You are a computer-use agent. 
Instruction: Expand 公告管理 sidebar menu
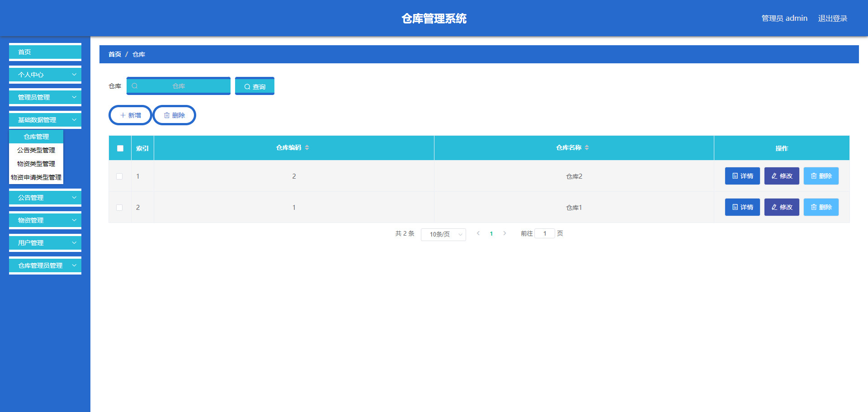45,198
